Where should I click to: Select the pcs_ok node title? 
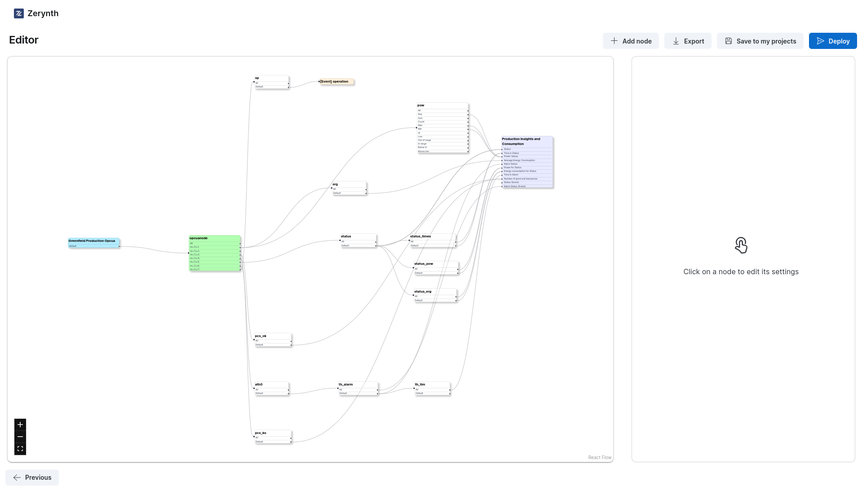point(261,336)
